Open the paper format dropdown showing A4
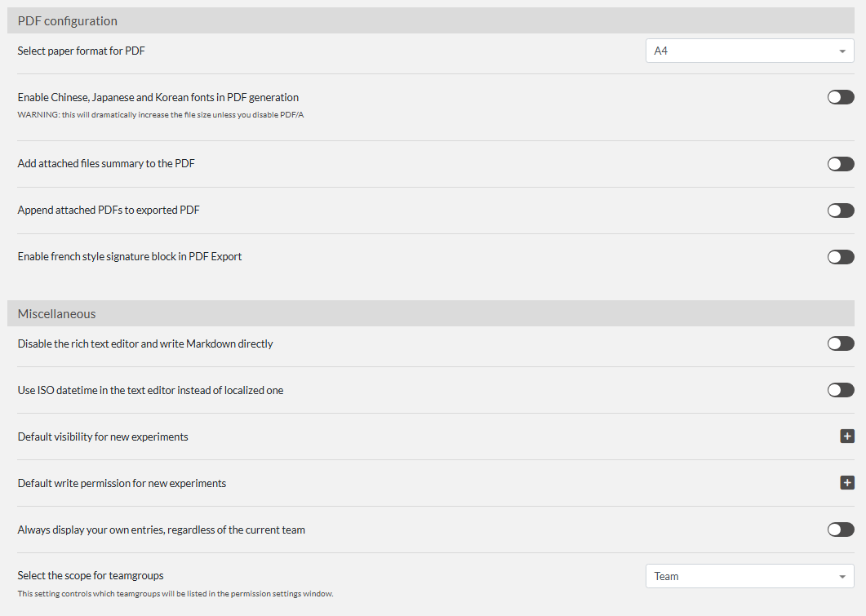 [x=749, y=51]
